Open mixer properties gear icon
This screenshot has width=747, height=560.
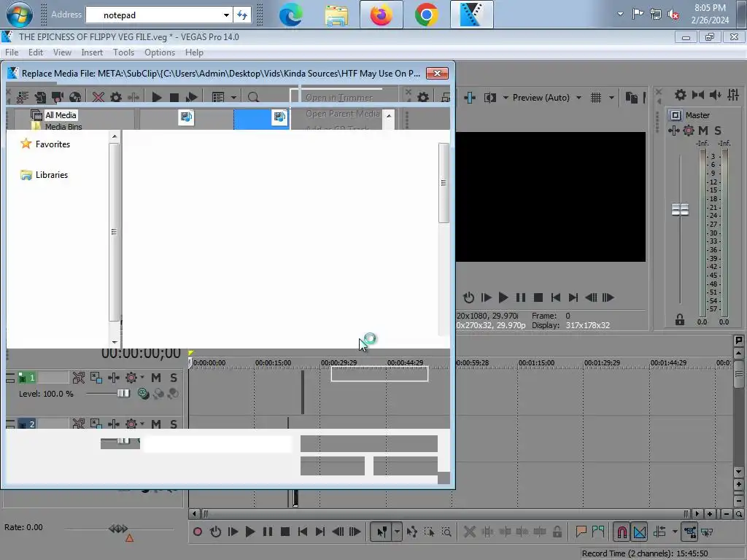coord(681,95)
